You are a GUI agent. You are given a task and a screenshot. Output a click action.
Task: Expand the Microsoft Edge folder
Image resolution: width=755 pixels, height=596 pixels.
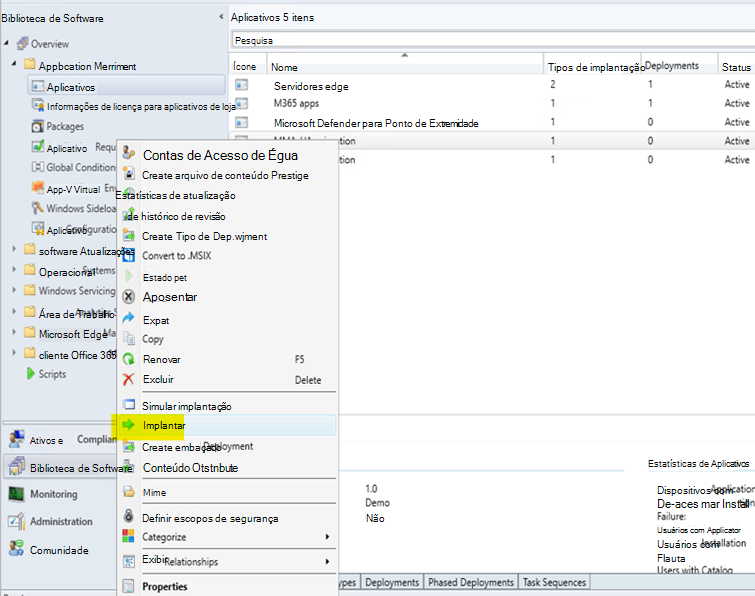click(14, 332)
